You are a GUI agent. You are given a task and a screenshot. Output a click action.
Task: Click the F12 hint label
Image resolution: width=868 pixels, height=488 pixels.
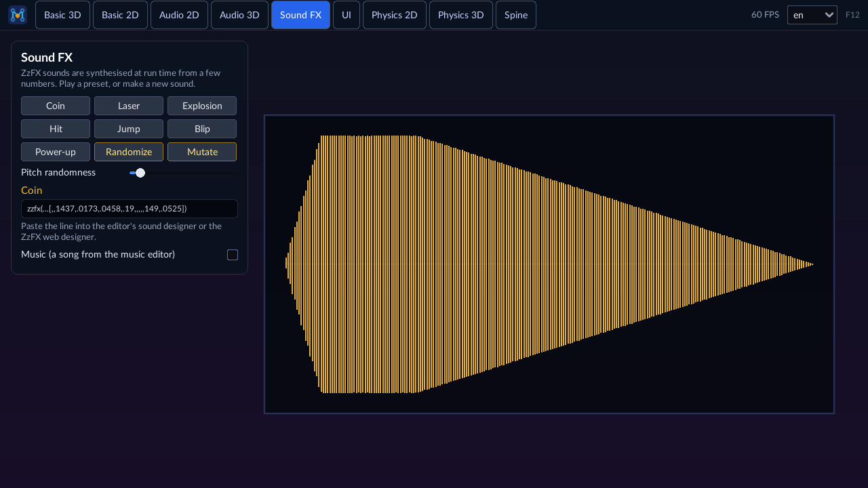pos(852,15)
